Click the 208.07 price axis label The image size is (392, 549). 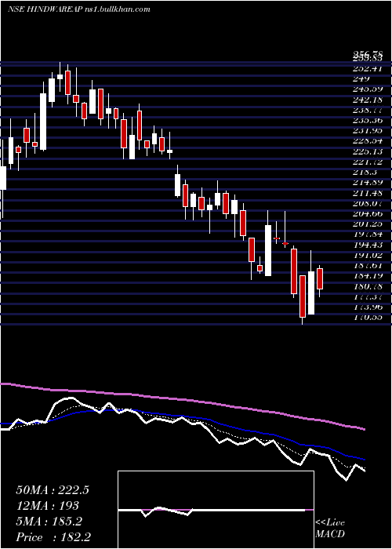point(367,203)
